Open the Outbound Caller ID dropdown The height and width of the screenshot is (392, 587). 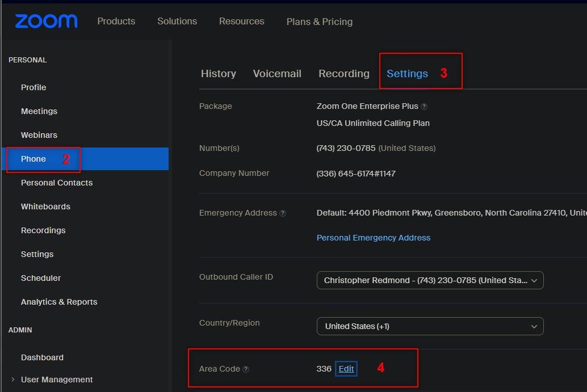pos(430,280)
